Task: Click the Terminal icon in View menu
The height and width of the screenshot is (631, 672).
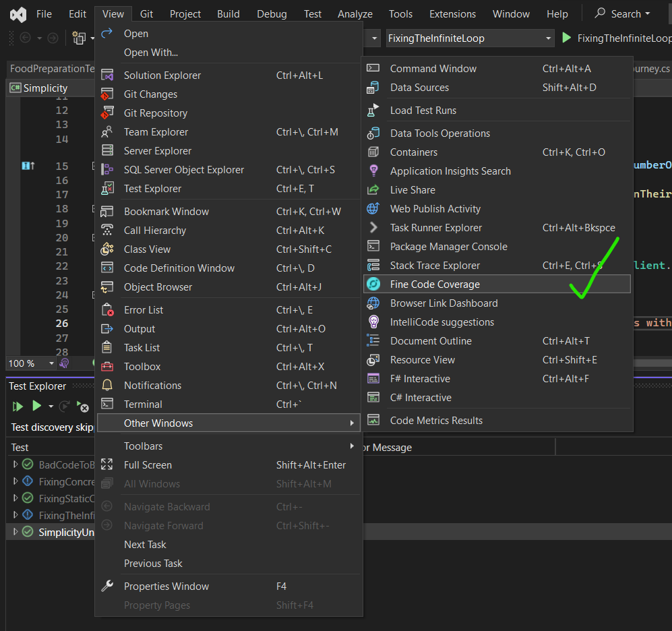Action: pos(107,404)
